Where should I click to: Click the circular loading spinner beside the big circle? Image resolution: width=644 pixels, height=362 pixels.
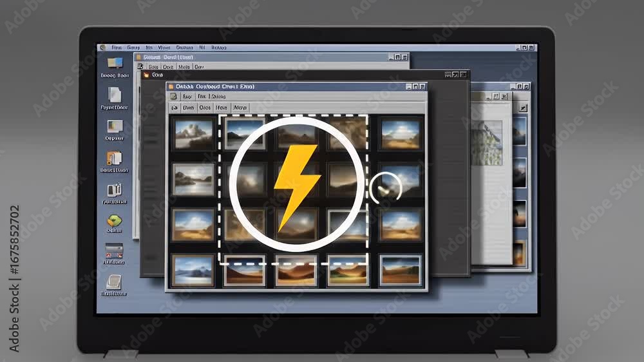pos(385,188)
